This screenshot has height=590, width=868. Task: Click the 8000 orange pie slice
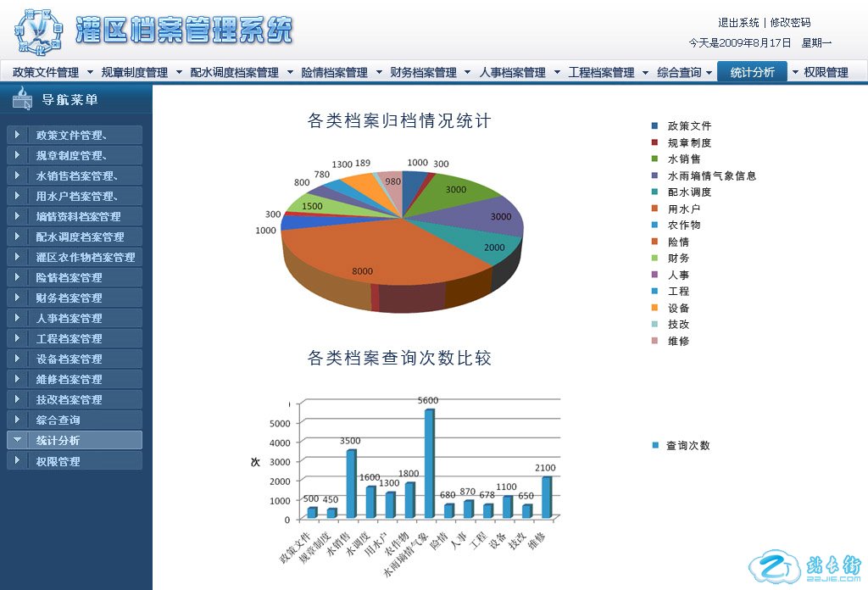364,254
